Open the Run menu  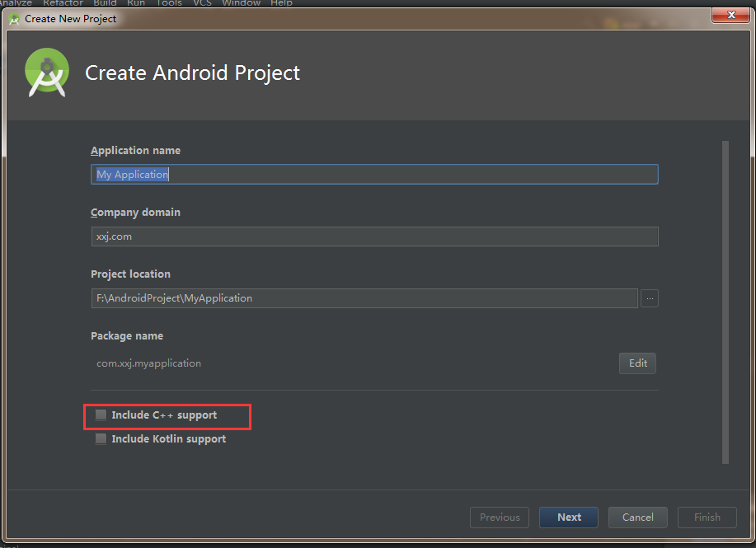(x=136, y=3)
